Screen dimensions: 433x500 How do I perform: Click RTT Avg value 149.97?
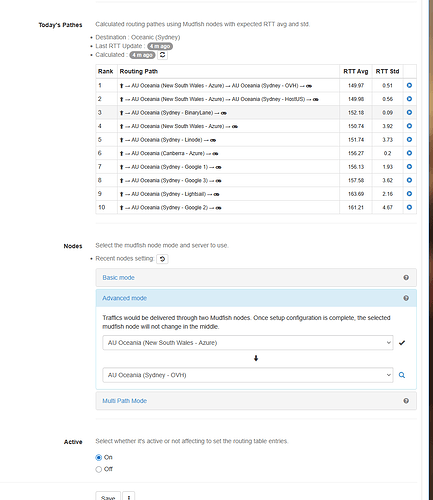pyautogui.click(x=356, y=86)
